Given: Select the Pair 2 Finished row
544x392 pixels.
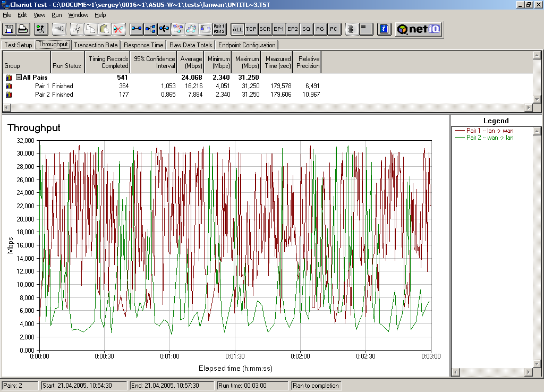Looking at the screenshot, I should pos(54,95).
